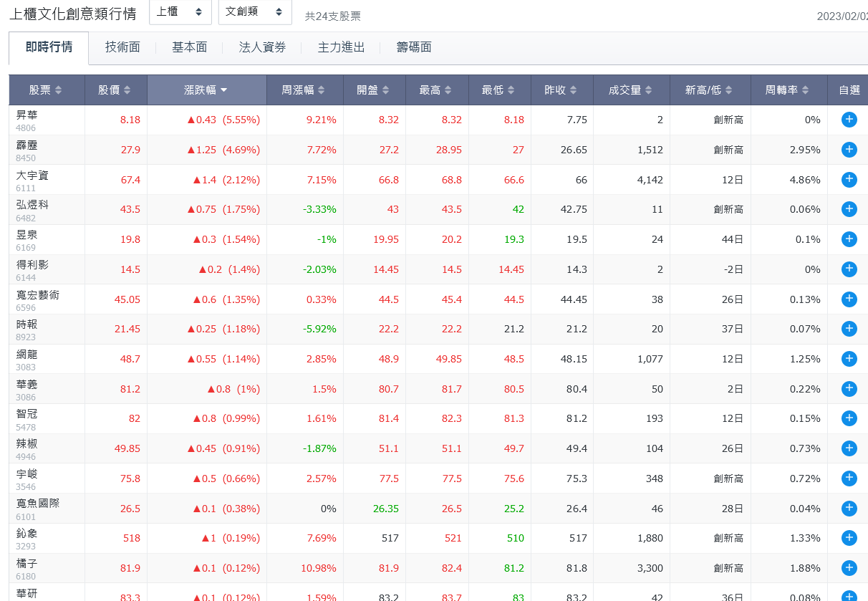Sort table by 周轉率 column
868x601 pixels.
788,90
